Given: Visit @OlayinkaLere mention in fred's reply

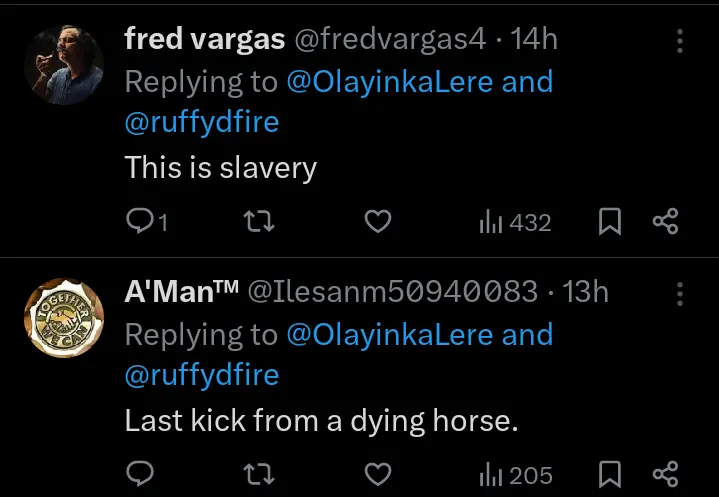Looking at the screenshot, I should (x=390, y=81).
